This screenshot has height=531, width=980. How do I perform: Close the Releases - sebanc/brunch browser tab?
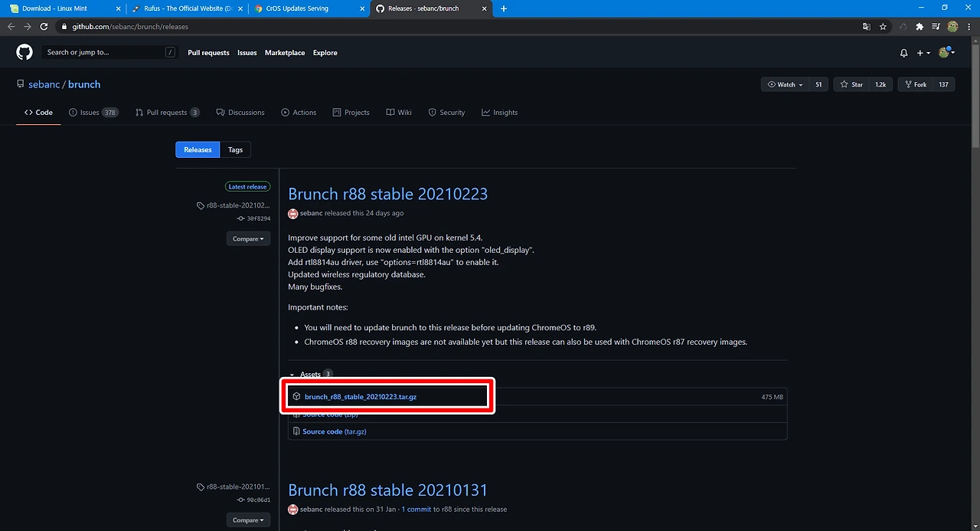click(485, 8)
